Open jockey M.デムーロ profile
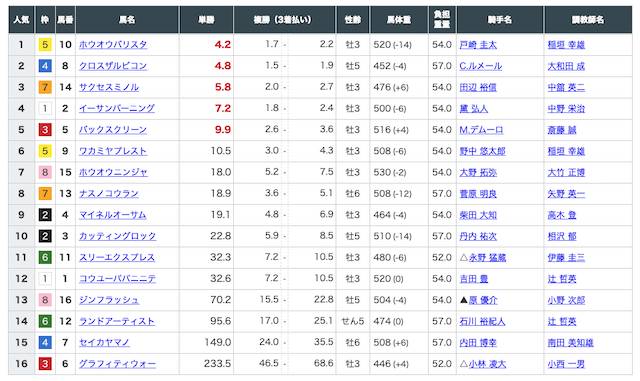Screen dimensions: 640x381 point(481,129)
